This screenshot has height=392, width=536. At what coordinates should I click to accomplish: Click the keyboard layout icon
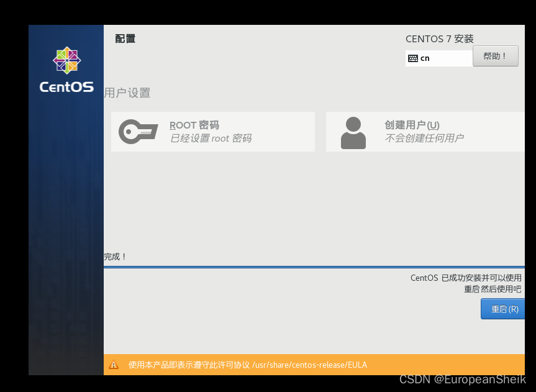point(413,58)
